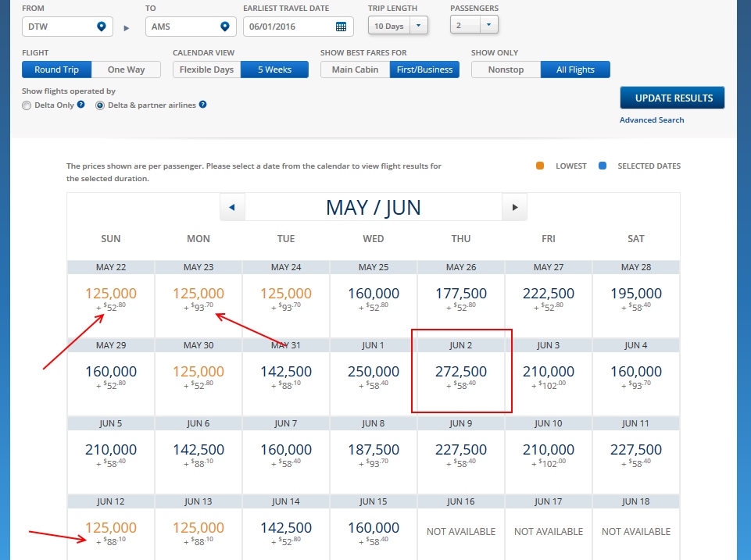Go to previous month with left calendar arrow
751x560 pixels.
click(x=231, y=205)
